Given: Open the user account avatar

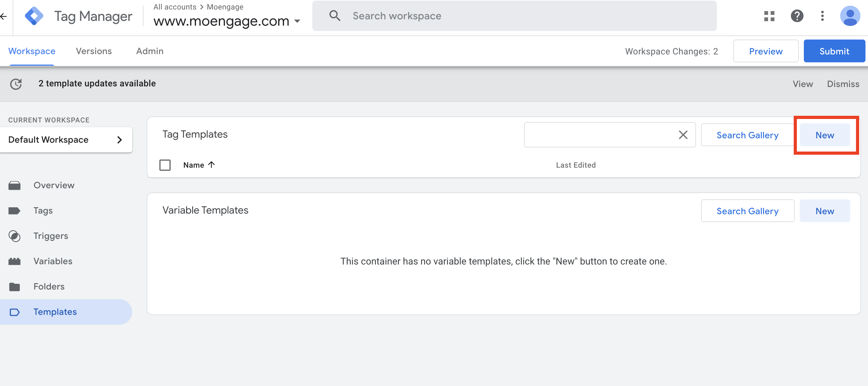Looking at the screenshot, I should 850,16.
